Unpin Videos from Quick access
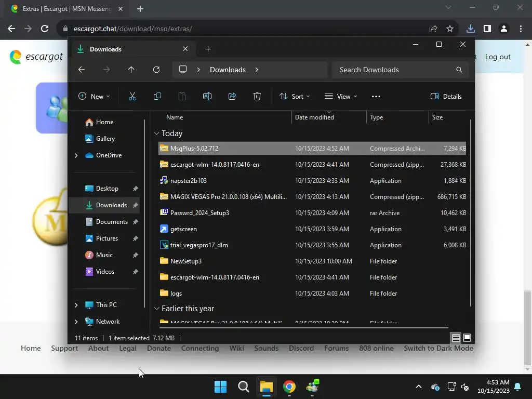The width and height of the screenshot is (532, 399). (136, 272)
